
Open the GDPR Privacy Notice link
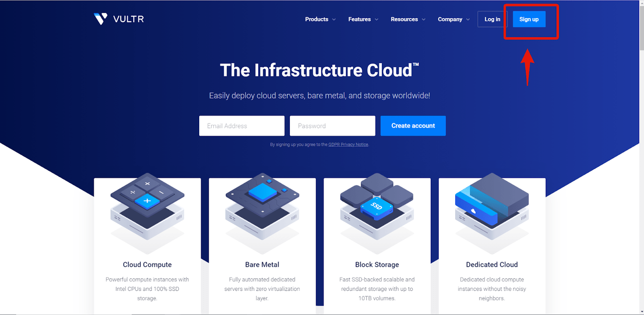(x=348, y=145)
